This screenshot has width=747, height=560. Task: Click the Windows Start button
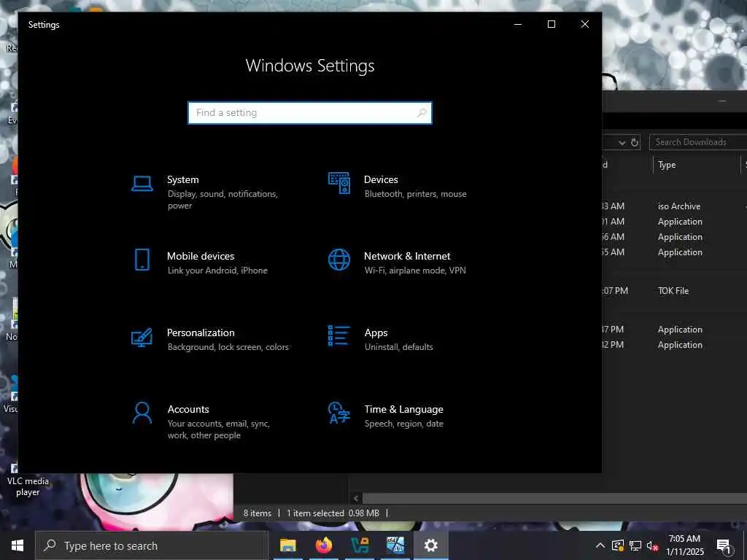(18, 545)
